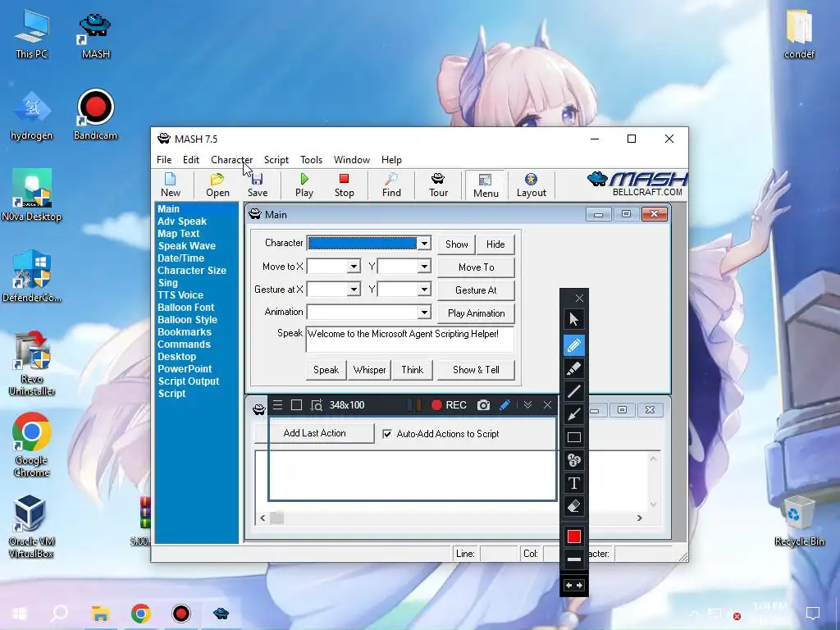Stop the script with the Stop icon
Image resolution: width=840 pixels, height=630 pixels.
[344, 185]
